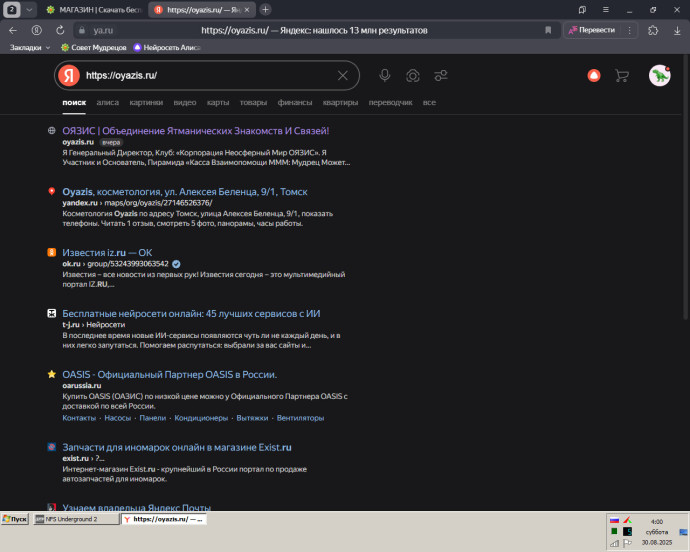Image resolution: width=690 pixels, height=552 pixels.
Task: Open Известия iz.ru — OK result
Action: pos(107,253)
